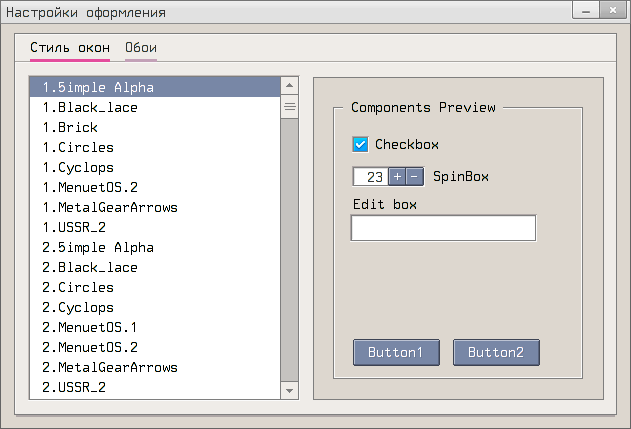Switch to the Обои tab
This screenshot has height=429, width=631.
point(140,48)
